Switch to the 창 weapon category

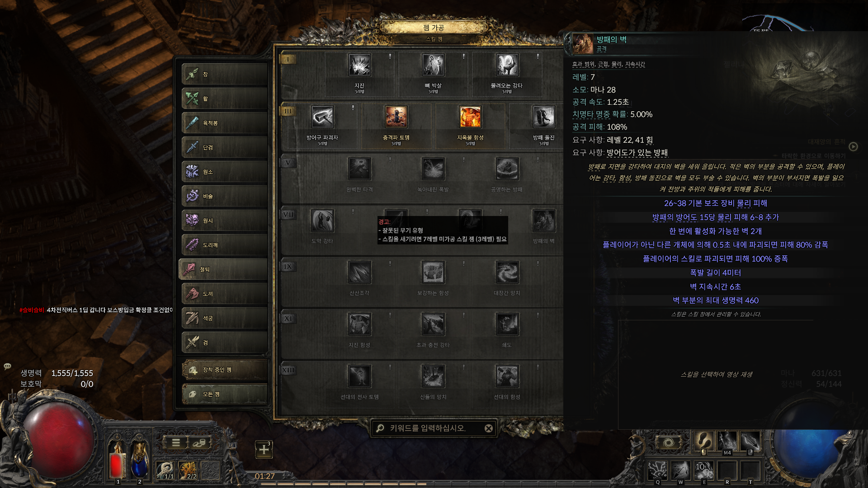pos(224,74)
